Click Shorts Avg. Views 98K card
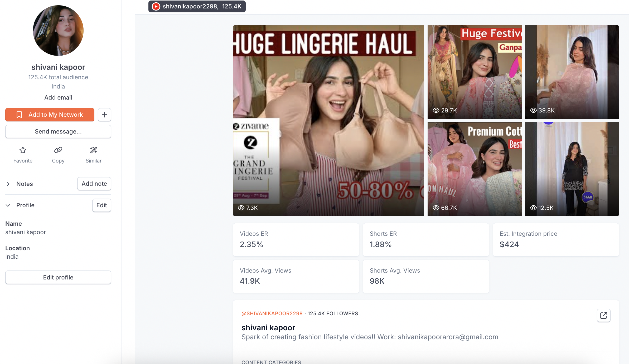629x364 pixels. click(x=426, y=276)
